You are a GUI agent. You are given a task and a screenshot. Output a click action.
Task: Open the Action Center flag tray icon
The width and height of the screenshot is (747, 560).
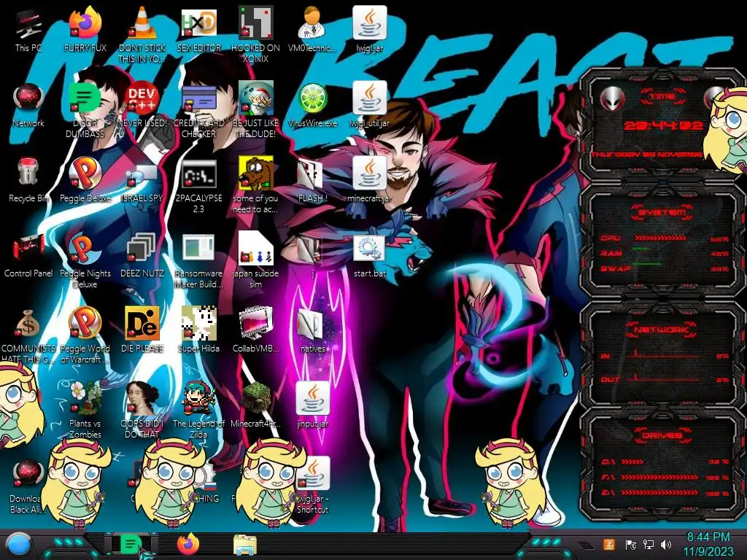tap(630, 544)
